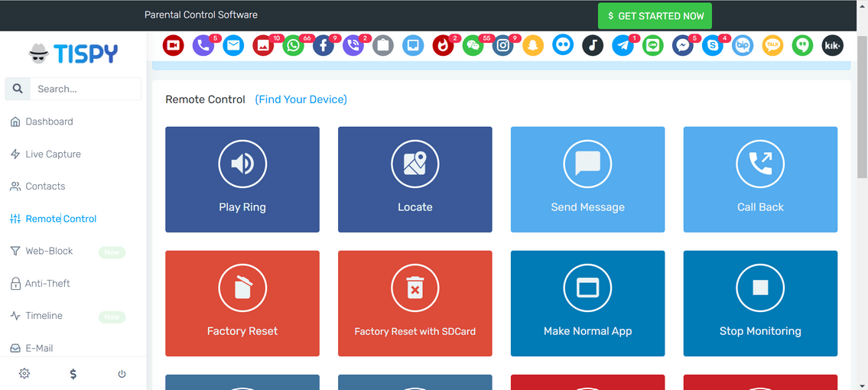Image resolution: width=868 pixels, height=390 pixels.
Task: Click the Parental Control Software header text
Action: tap(201, 15)
